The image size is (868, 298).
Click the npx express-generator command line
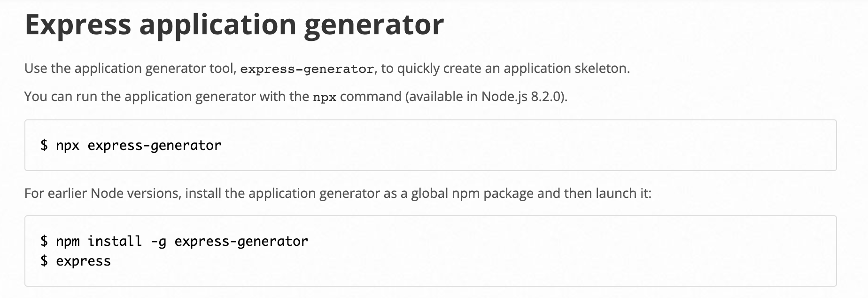pos(131,146)
